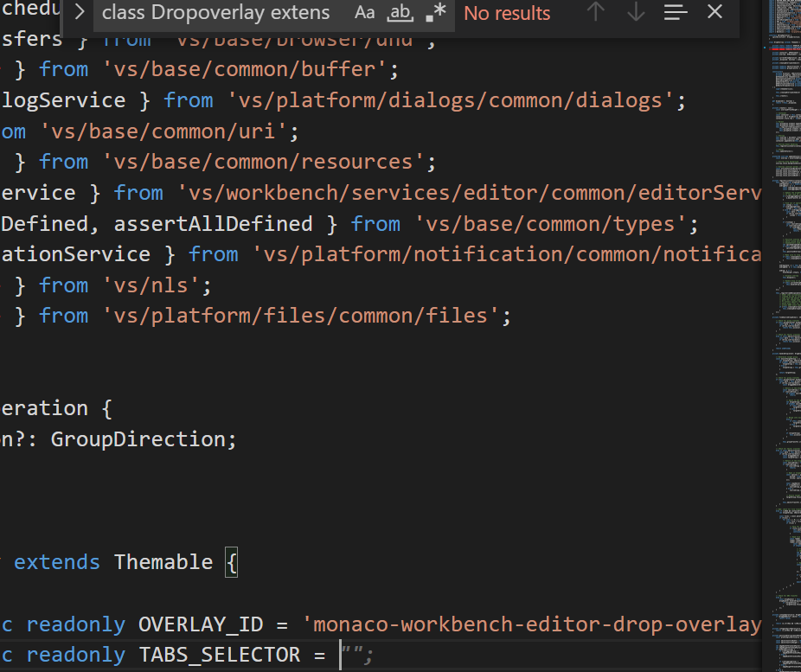This screenshot has height=672, width=801.
Task: Toggle Use Regular Expression option
Action: tap(436, 12)
